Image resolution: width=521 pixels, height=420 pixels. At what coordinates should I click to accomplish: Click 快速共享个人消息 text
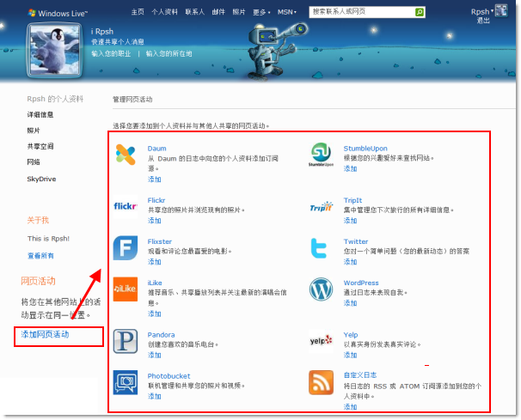coord(118,42)
